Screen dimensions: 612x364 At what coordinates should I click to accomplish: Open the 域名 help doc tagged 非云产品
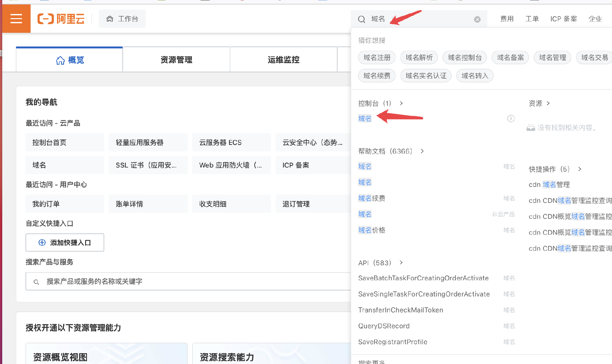365,214
